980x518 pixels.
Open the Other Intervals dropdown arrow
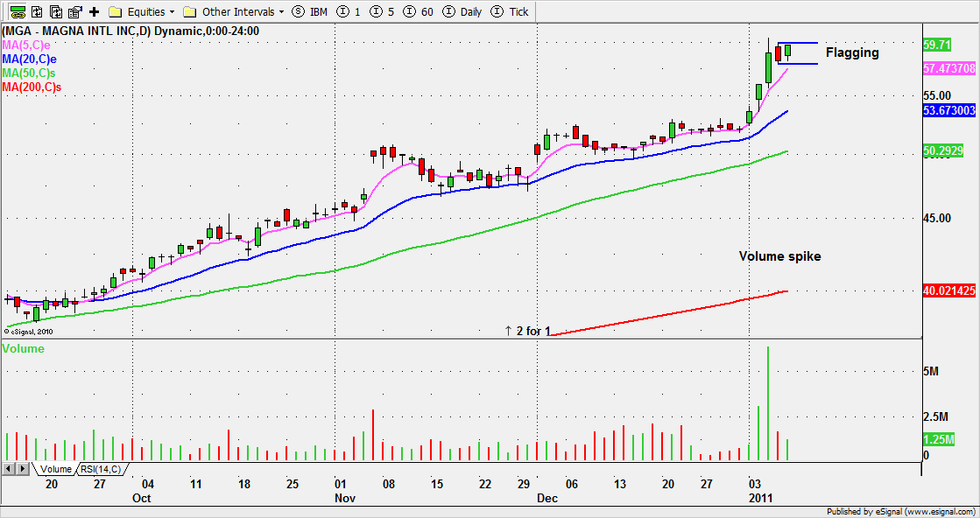281,12
